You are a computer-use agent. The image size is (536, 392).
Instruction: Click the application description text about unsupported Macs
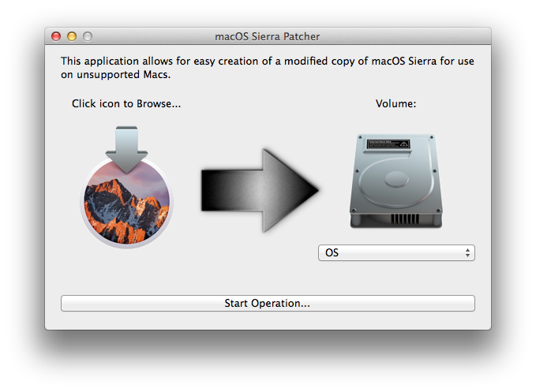(x=268, y=68)
